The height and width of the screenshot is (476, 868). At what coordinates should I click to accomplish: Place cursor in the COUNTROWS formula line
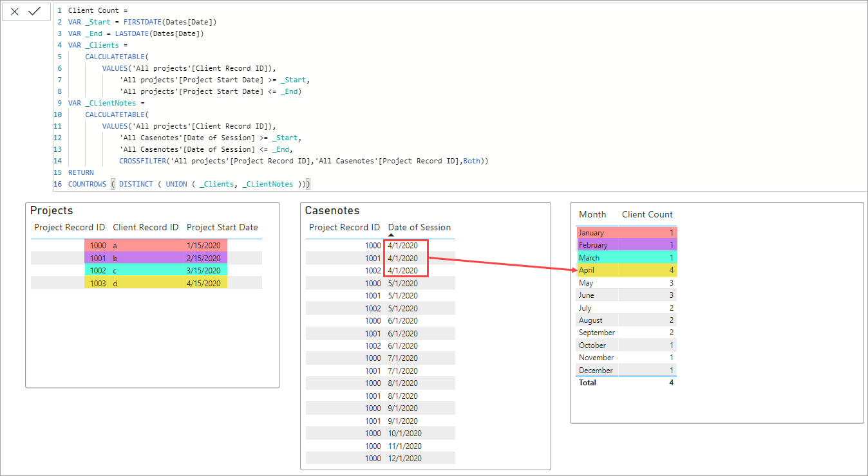189,184
